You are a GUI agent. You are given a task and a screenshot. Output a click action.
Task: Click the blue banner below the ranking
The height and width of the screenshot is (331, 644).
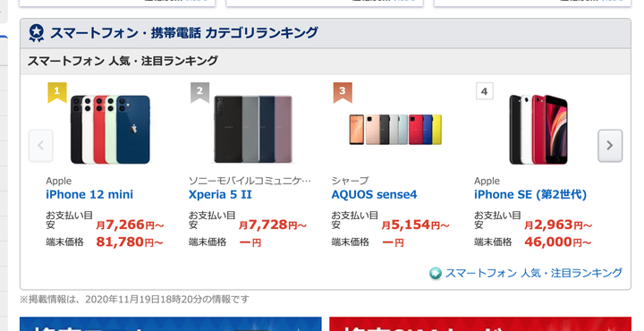tap(171, 324)
